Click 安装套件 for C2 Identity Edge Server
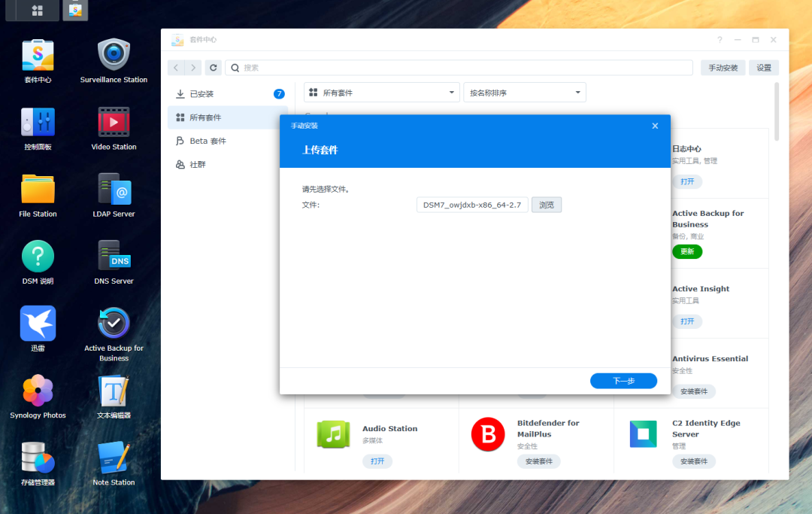The height and width of the screenshot is (514, 812). click(x=694, y=461)
